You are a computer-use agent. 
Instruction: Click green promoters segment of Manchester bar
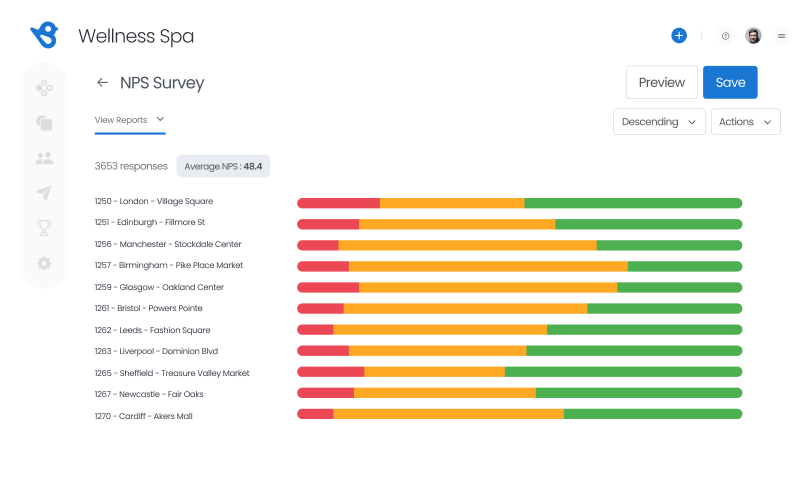pyautogui.click(x=670, y=245)
